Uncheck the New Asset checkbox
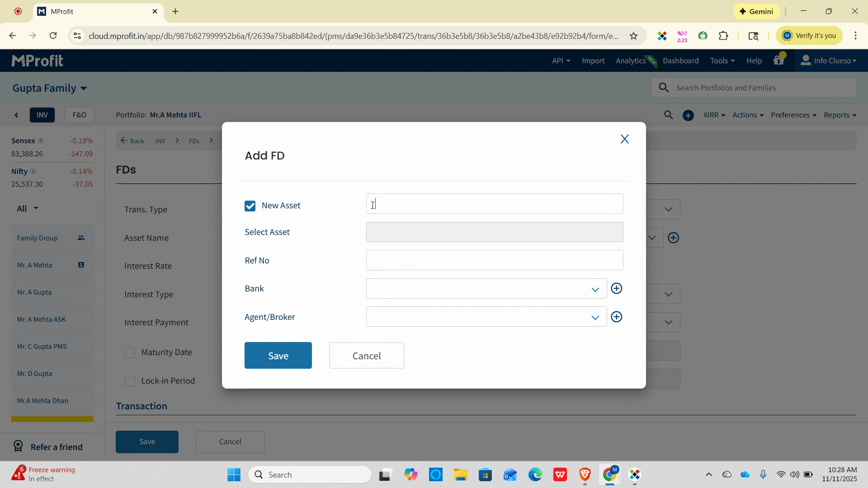The height and width of the screenshot is (488, 868). tap(250, 206)
